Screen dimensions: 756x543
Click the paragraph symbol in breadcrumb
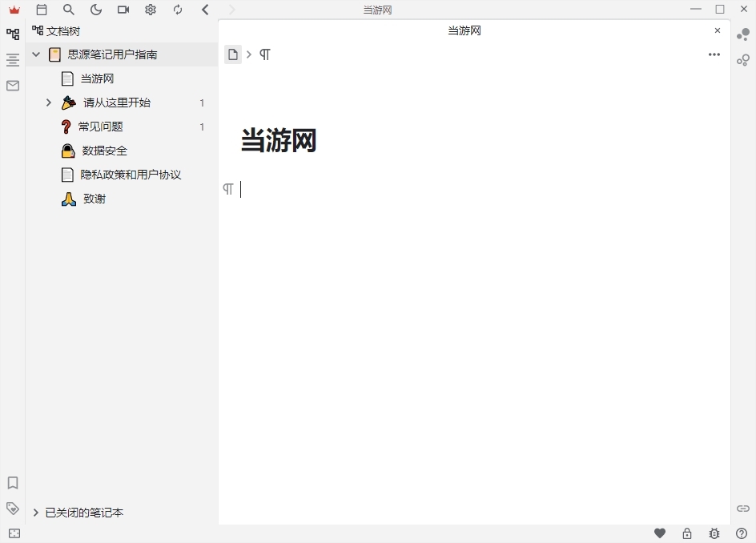265,54
